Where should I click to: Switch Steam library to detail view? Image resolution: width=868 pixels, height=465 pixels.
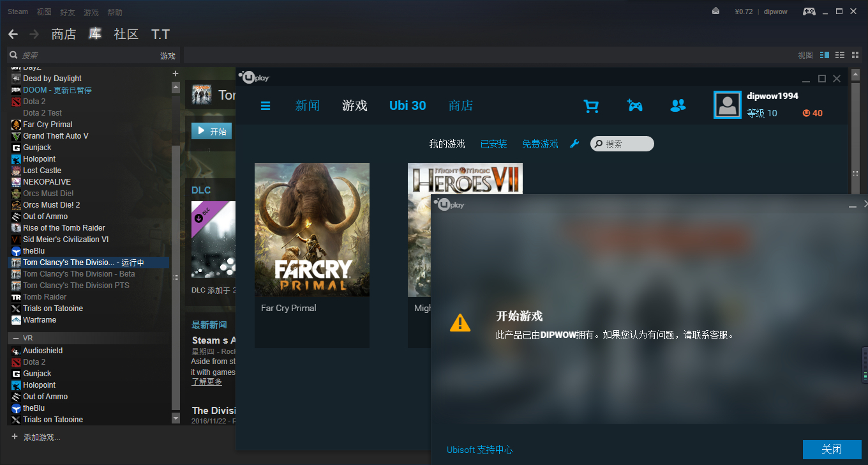[824, 55]
